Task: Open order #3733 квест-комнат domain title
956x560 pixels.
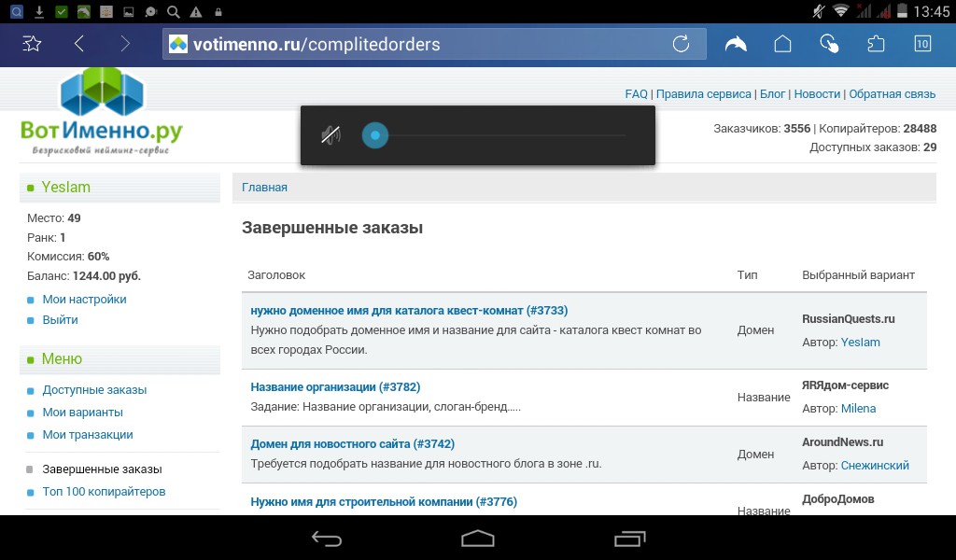Action: coord(409,310)
